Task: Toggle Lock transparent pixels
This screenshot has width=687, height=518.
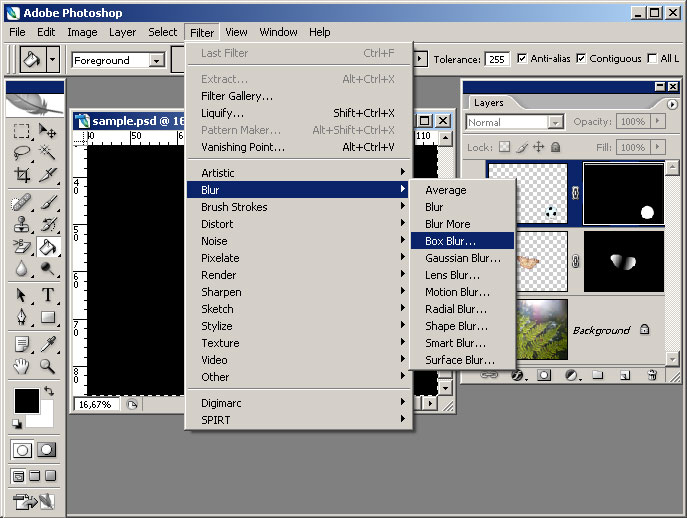Action: coord(505,147)
